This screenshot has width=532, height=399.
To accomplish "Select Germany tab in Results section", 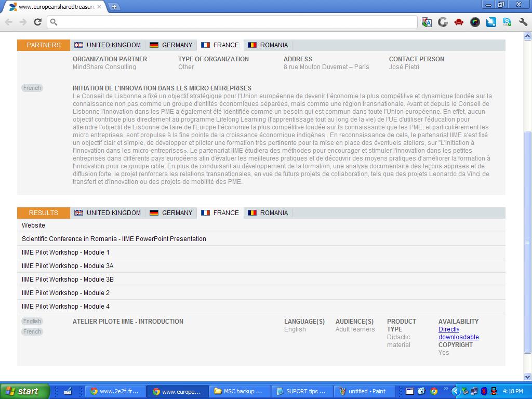I will 171,213.
